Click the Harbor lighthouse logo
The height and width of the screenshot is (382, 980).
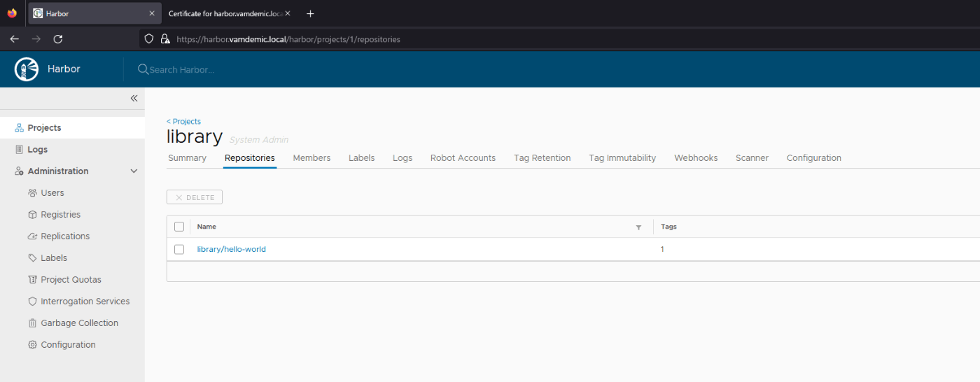27,69
